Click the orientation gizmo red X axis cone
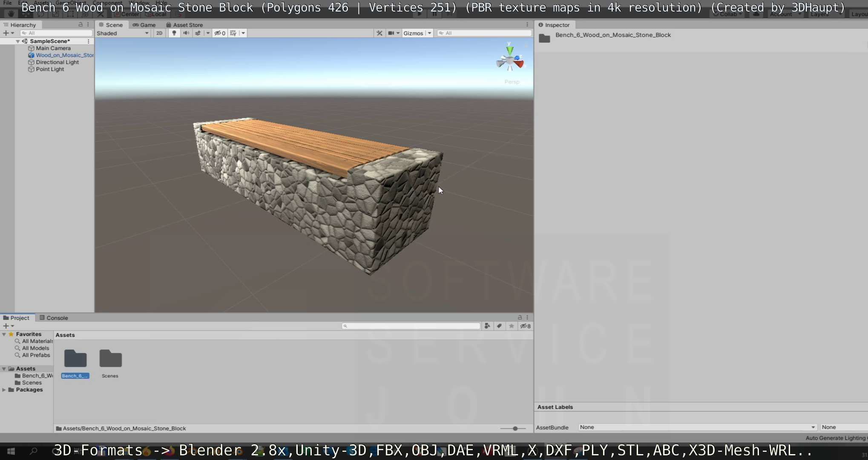 point(519,64)
